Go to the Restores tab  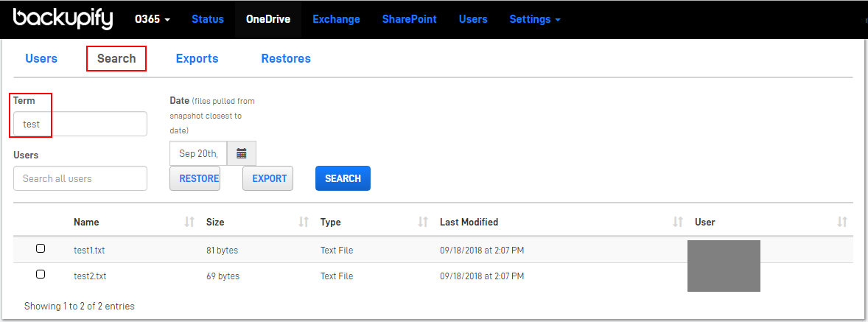pos(286,58)
